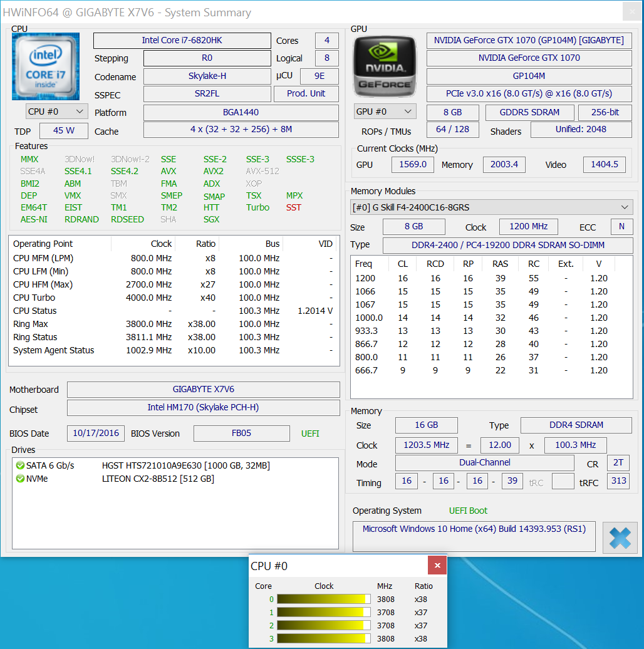Image resolution: width=644 pixels, height=649 pixels.
Task: Click the UEFI Boot label
Action: click(x=468, y=511)
